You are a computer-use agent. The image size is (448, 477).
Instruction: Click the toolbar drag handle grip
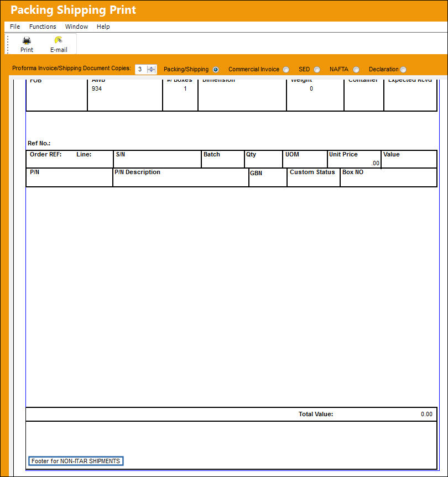click(8, 44)
